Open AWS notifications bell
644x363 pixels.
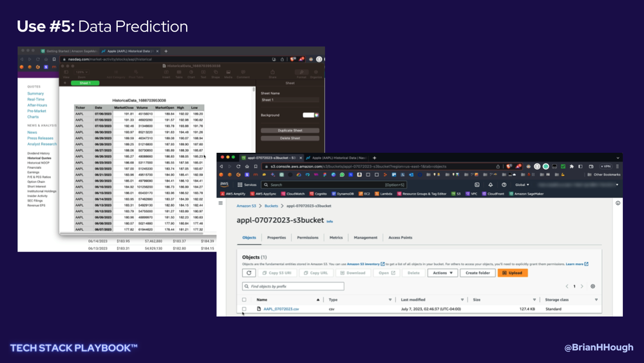coord(490,184)
